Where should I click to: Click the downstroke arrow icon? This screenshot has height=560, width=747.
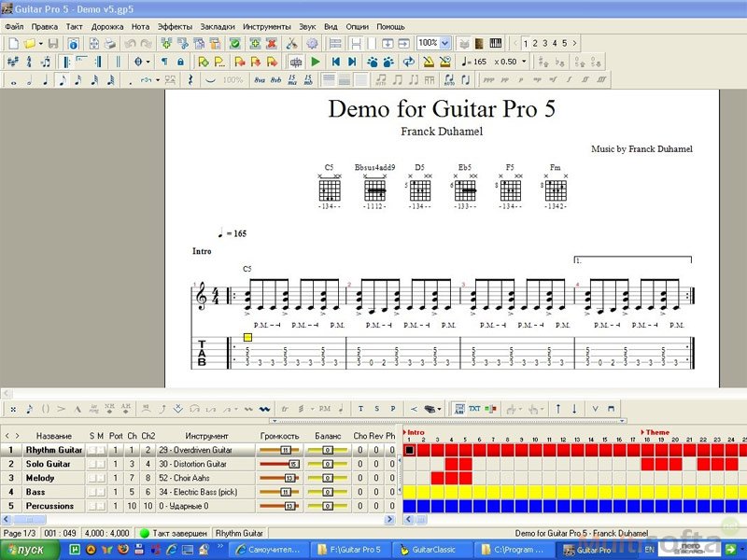[574, 409]
